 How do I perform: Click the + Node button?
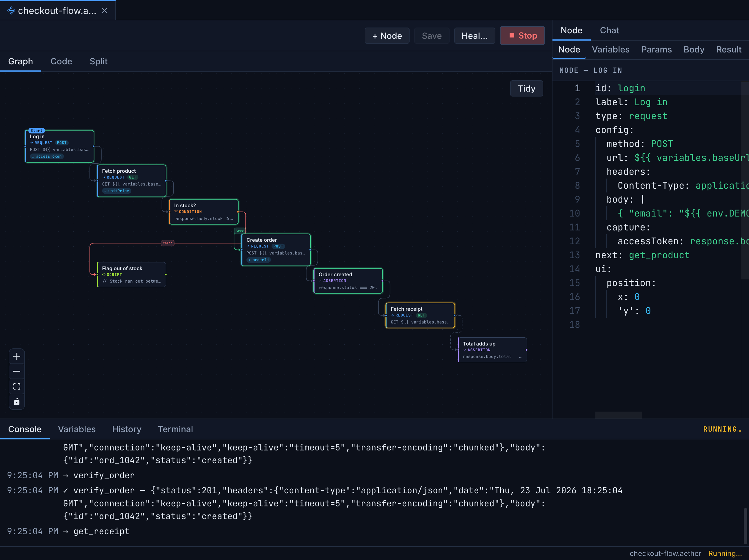point(387,36)
